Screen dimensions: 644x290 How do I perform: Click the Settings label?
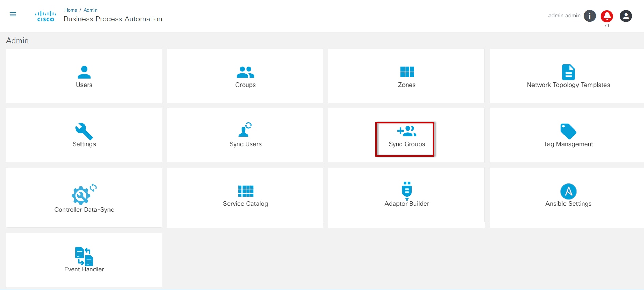(x=84, y=144)
